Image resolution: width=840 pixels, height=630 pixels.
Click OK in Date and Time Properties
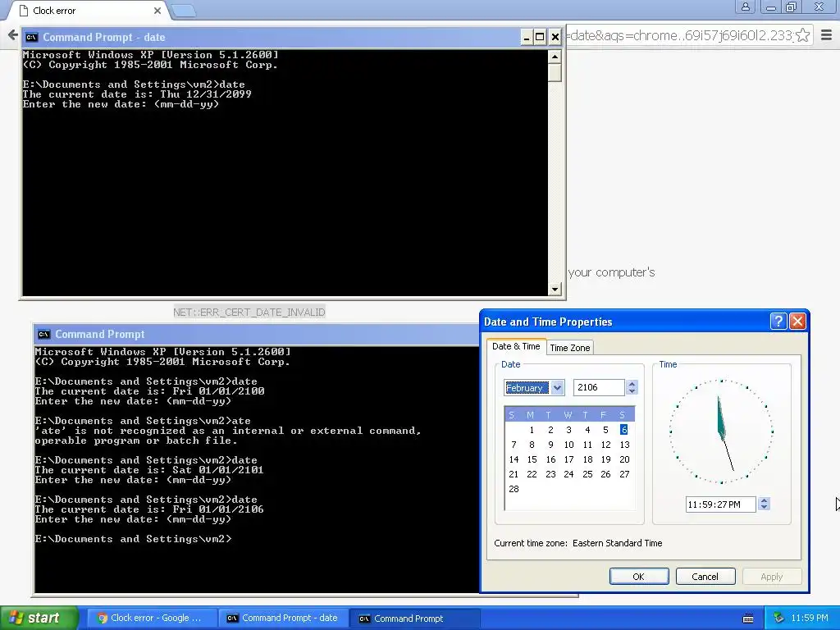point(638,577)
